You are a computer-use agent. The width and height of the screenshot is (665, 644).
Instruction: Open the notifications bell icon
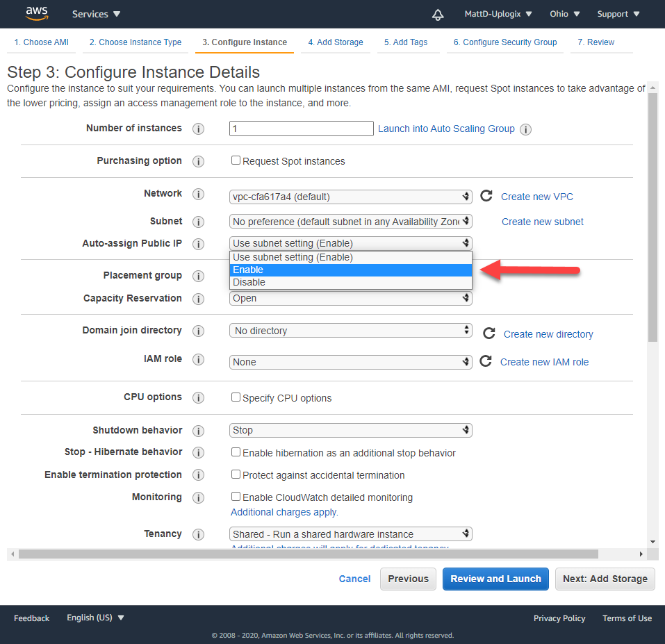click(438, 14)
